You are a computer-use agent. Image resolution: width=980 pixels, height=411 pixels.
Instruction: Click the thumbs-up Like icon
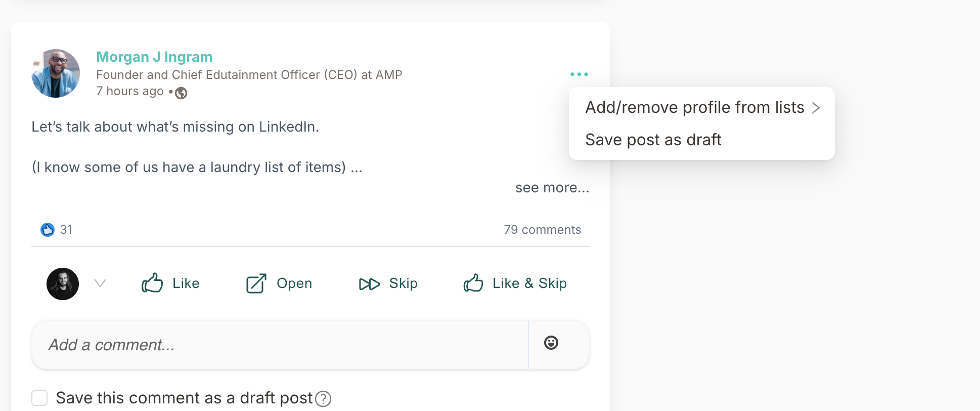(152, 283)
